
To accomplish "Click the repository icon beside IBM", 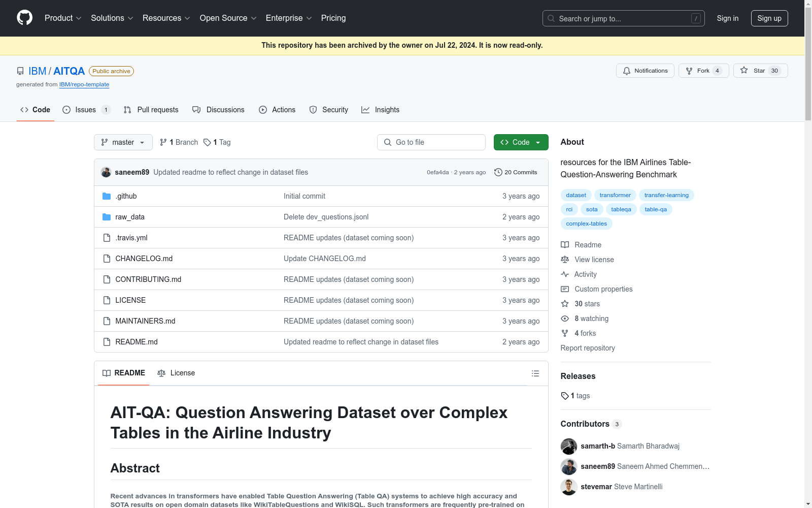I will click(x=20, y=71).
